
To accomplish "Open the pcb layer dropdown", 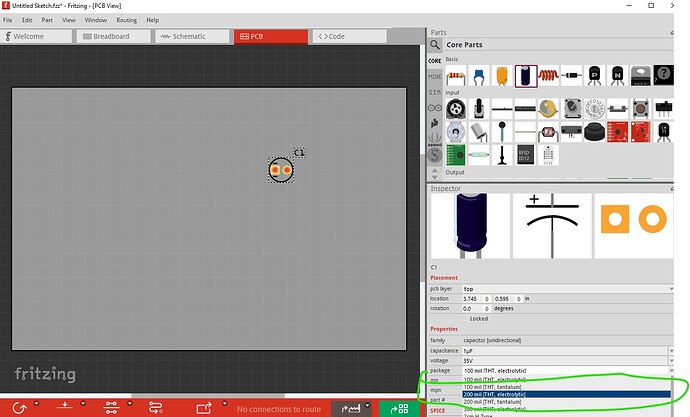I will tap(568, 289).
